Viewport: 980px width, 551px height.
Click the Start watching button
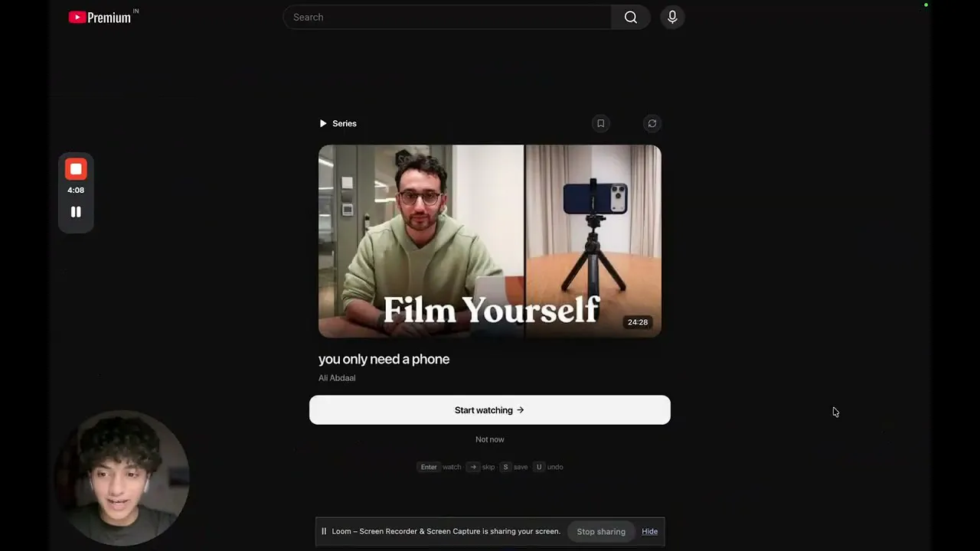[x=490, y=410]
